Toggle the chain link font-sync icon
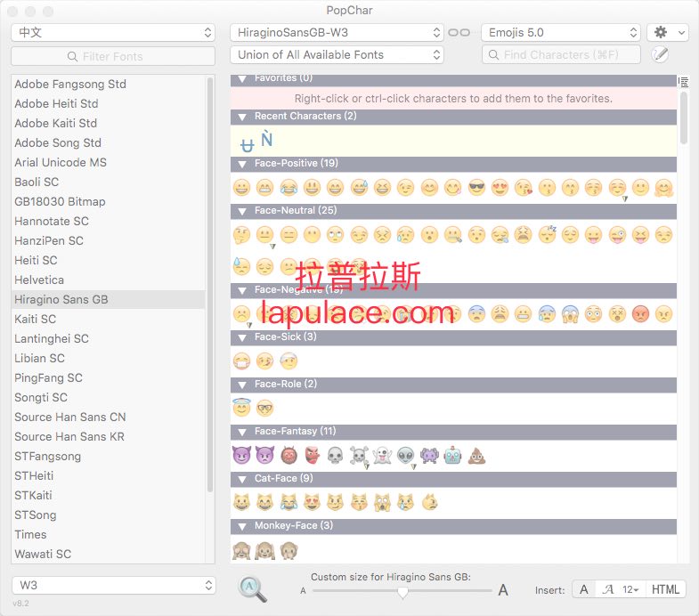Screen dimensions: 699x616 (x=459, y=33)
